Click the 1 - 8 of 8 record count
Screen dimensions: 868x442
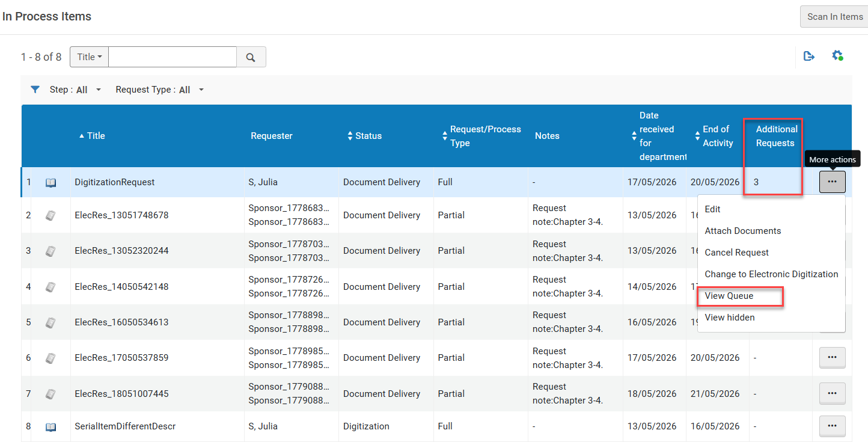[41, 57]
